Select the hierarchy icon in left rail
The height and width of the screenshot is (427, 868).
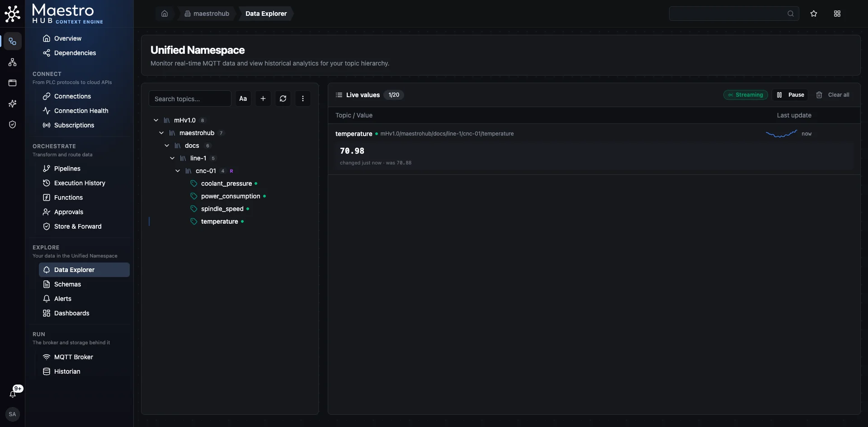[12, 62]
